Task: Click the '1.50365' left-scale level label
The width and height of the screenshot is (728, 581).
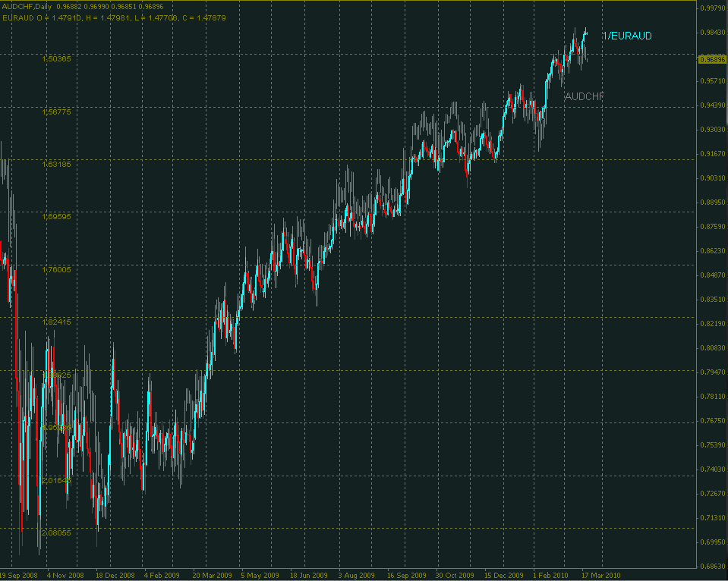Action: (x=57, y=59)
